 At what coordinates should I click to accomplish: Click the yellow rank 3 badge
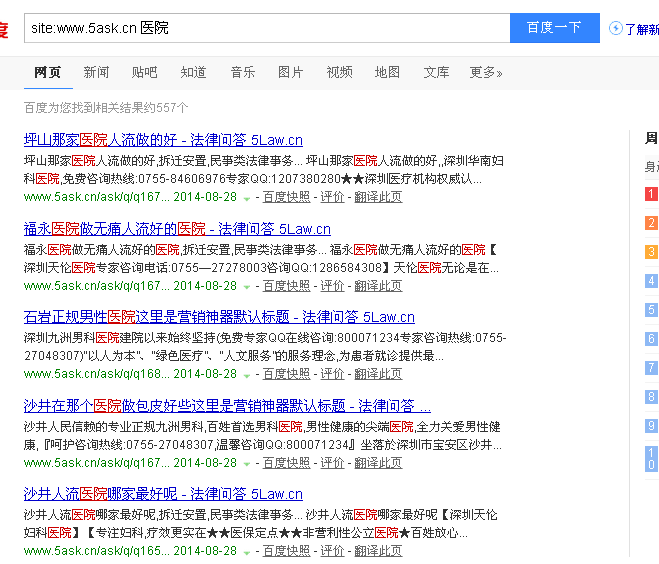point(651,252)
